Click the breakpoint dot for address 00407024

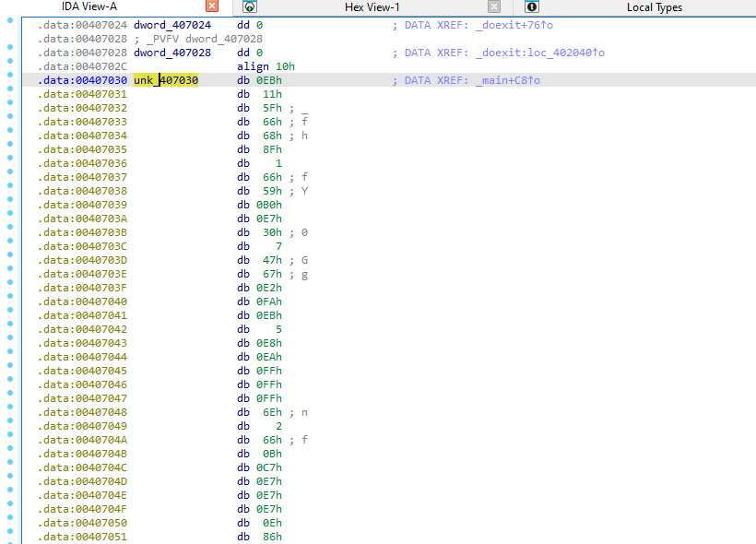tap(10, 20)
